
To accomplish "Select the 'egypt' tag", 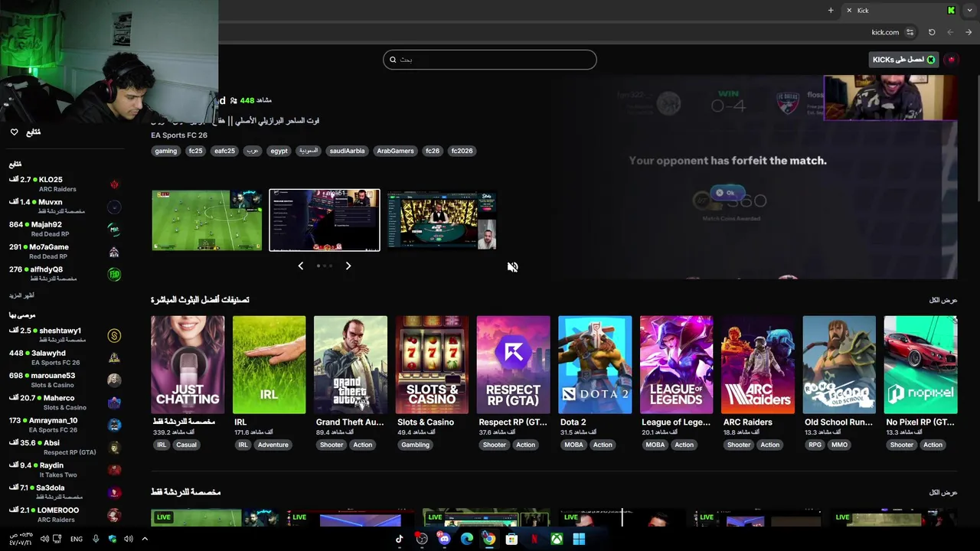I will coord(279,151).
